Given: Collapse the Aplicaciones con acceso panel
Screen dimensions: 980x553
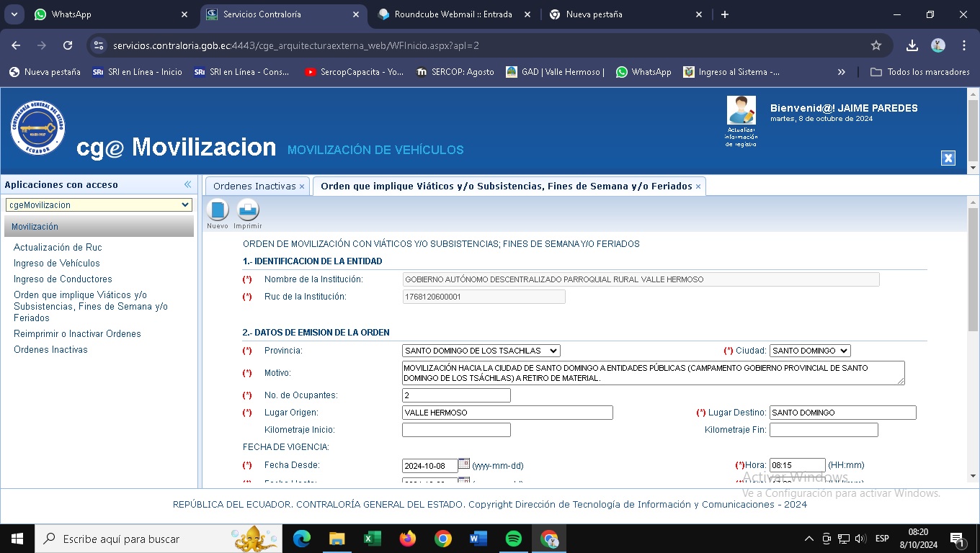Looking at the screenshot, I should [x=187, y=184].
